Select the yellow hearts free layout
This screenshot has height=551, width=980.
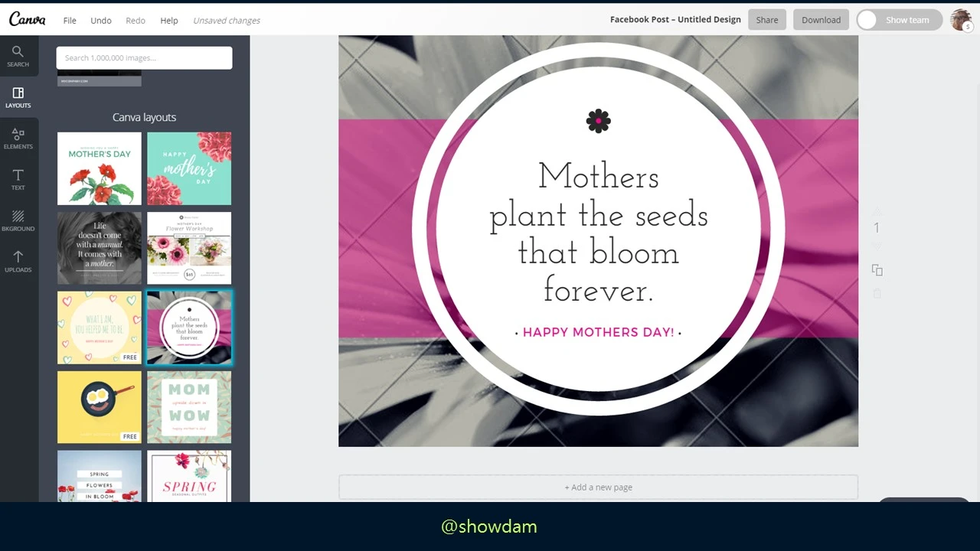pyautogui.click(x=100, y=328)
